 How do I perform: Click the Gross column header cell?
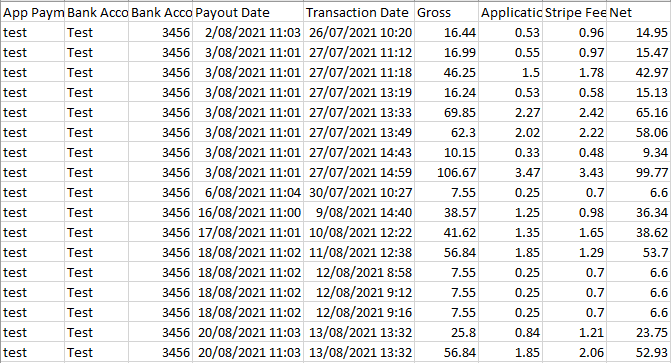(x=446, y=12)
